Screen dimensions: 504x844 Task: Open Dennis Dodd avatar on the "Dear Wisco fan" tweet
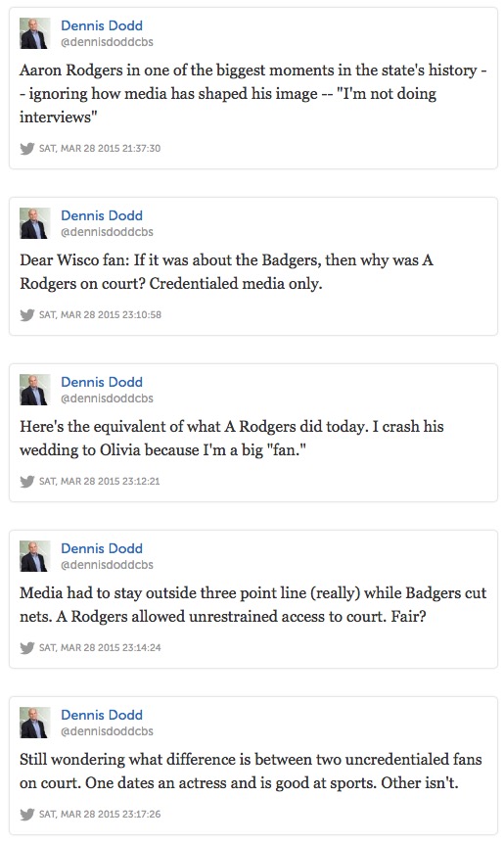tap(35, 223)
